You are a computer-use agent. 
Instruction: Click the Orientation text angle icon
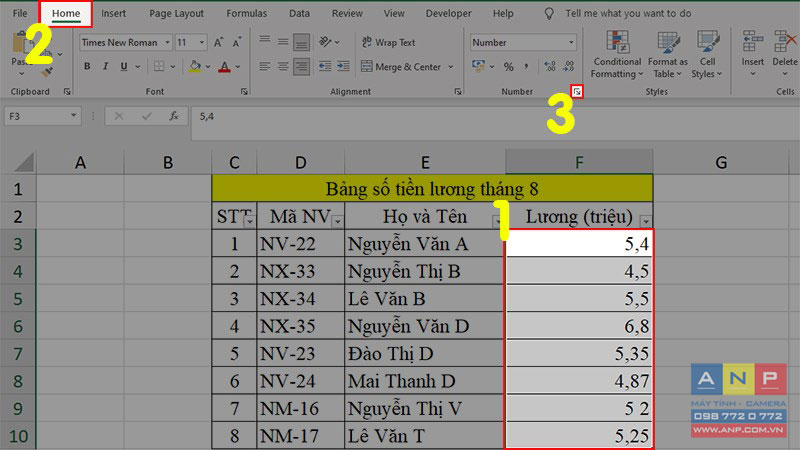pyautogui.click(x=325, y=41)
